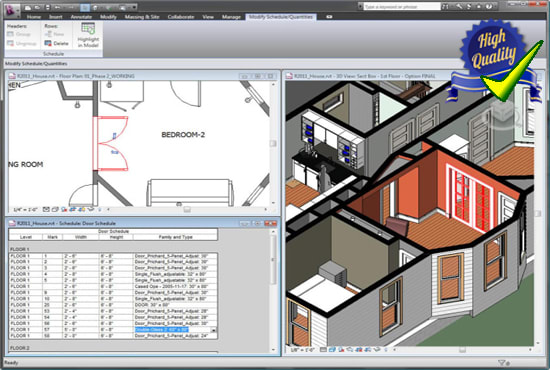Click the Subscription Center key icon

[x=459, y=7]
